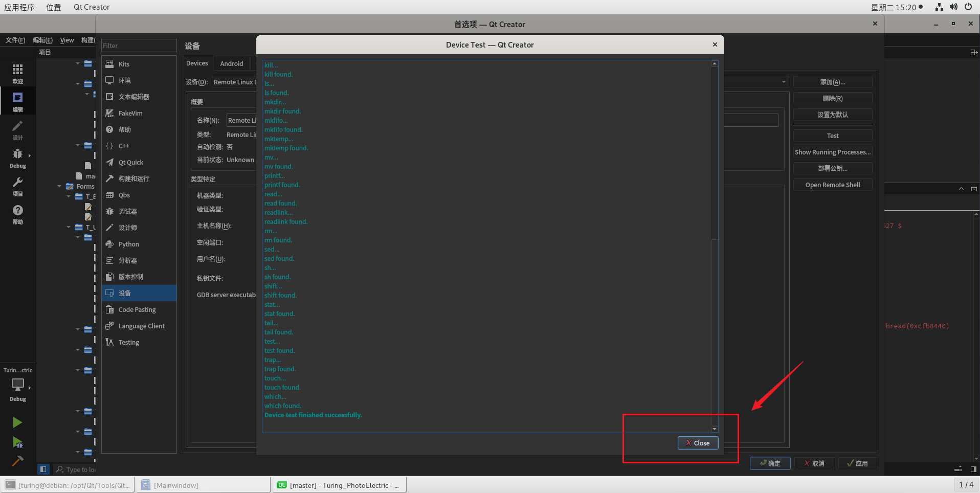Select the Python preferences category

(139, 244)
